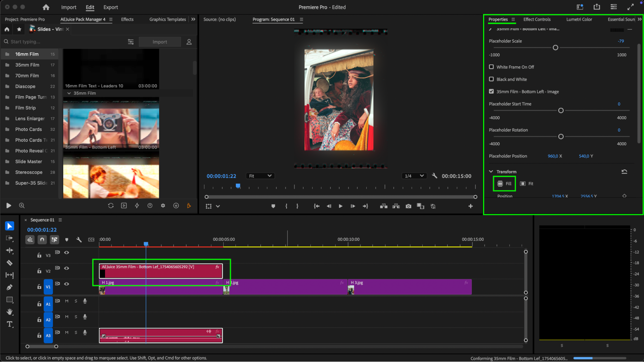Select the Pen tool
This screenshot has height=362, width=644.
pos(9,287)
